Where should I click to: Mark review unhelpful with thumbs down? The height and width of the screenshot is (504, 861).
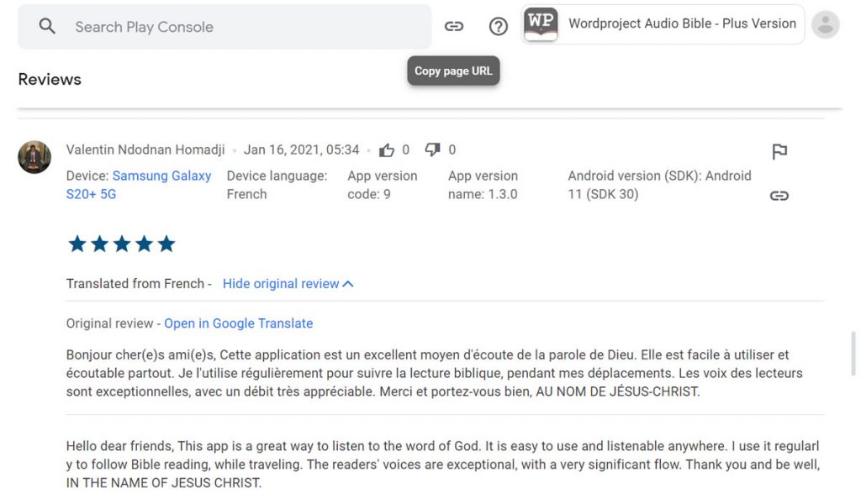[x=433, y=150]
